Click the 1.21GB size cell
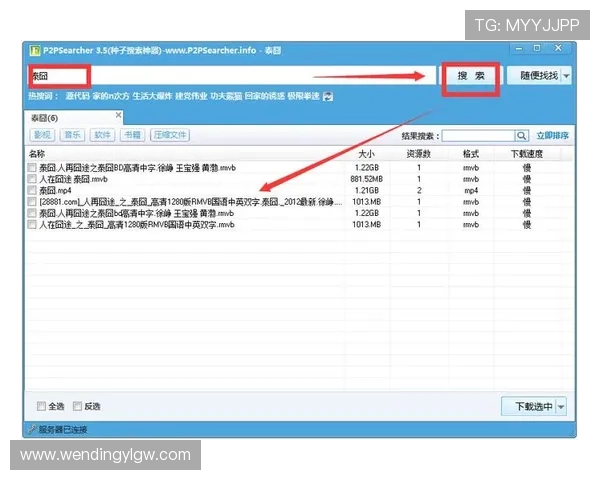Image resolution: width=600 pixels, height=480 pixels. [367, 191]
